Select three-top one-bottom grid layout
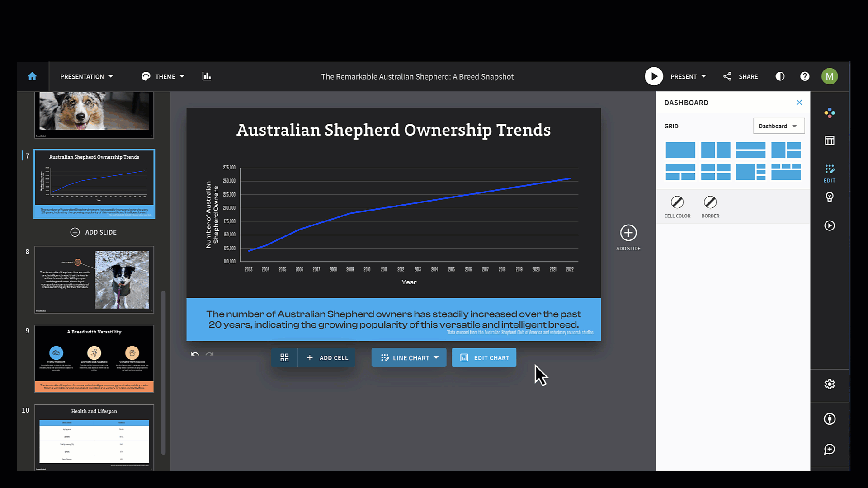The height and width of the screenshot is (488, 868). click(786, 172)
